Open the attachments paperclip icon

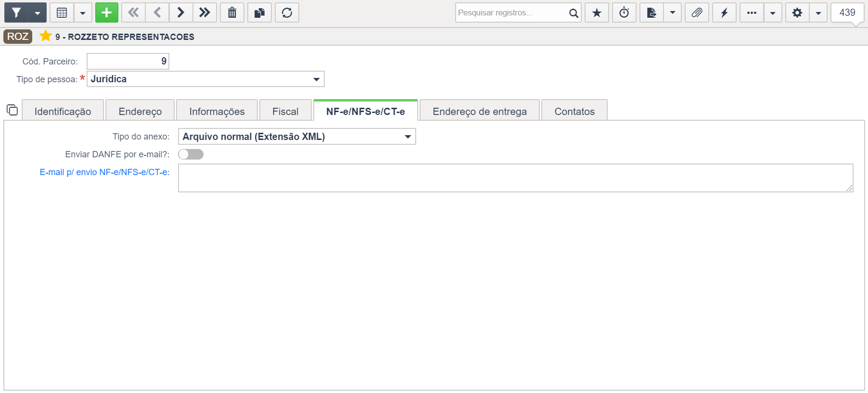[697, 13]
